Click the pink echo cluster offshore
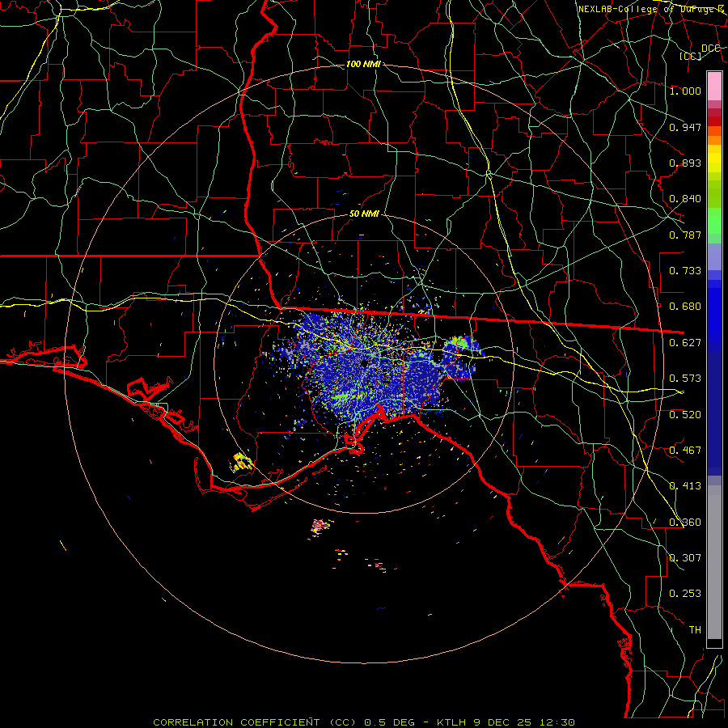The image size is (728, 728). click(x=321, y=527)
